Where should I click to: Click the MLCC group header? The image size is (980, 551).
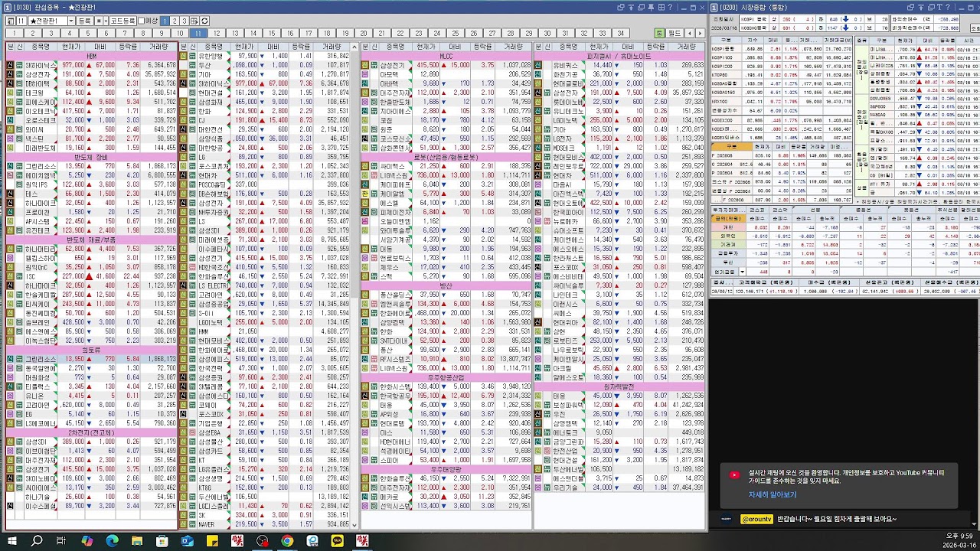(446, 56)
